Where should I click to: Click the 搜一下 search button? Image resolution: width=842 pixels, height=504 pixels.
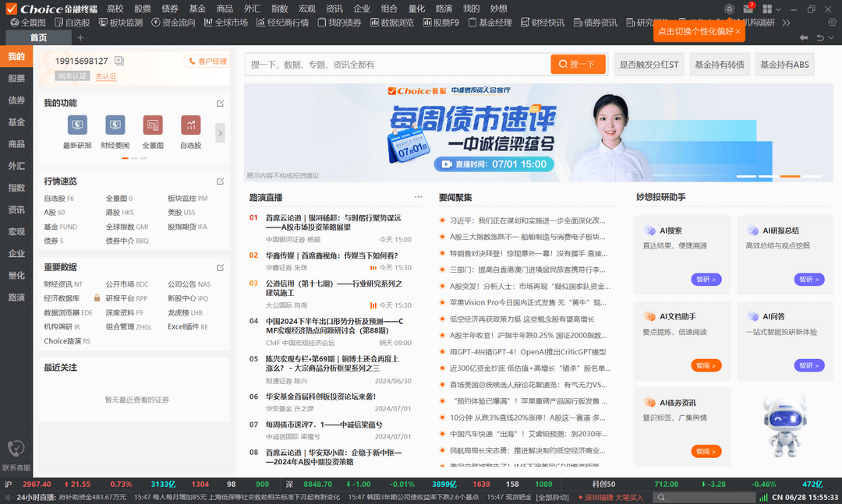pos(578,64)
